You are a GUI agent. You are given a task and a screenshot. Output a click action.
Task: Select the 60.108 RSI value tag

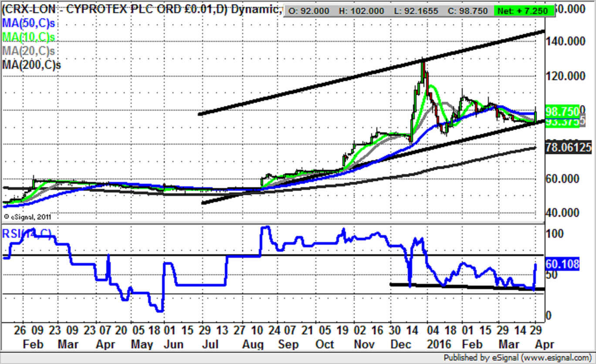tap(562, 264)
